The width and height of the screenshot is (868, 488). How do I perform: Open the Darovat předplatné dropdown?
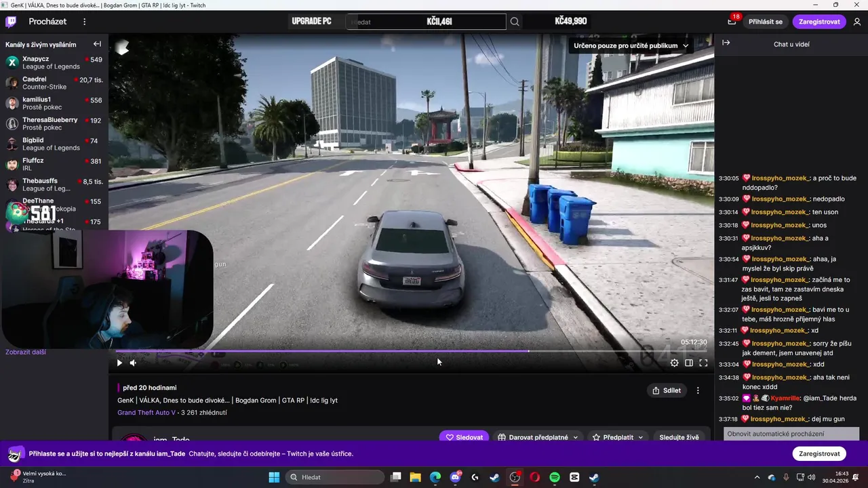click(x=538, y=437)
